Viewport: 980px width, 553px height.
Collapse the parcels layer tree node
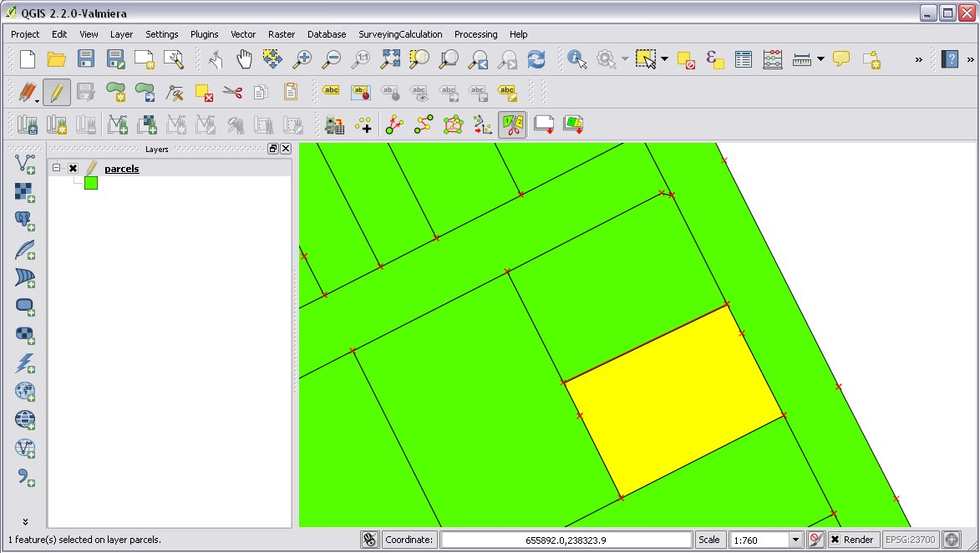tap(57, 168)
